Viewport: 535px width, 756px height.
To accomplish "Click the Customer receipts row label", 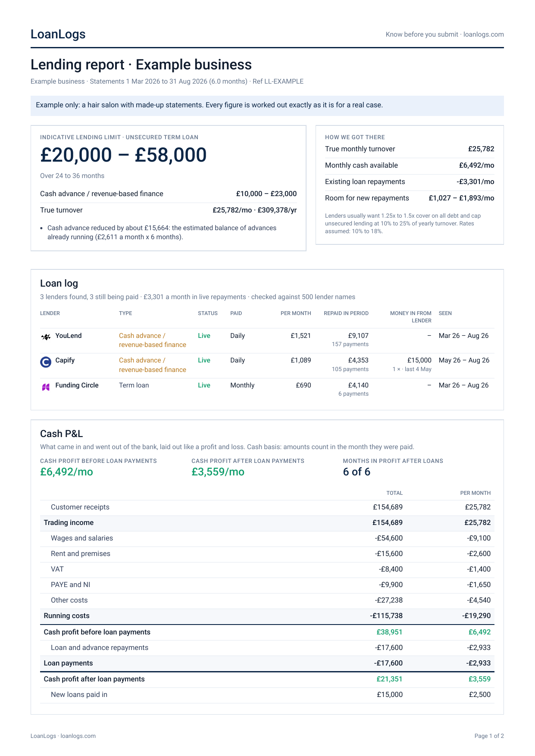I will pyautogui.click(x=80, y=507).
